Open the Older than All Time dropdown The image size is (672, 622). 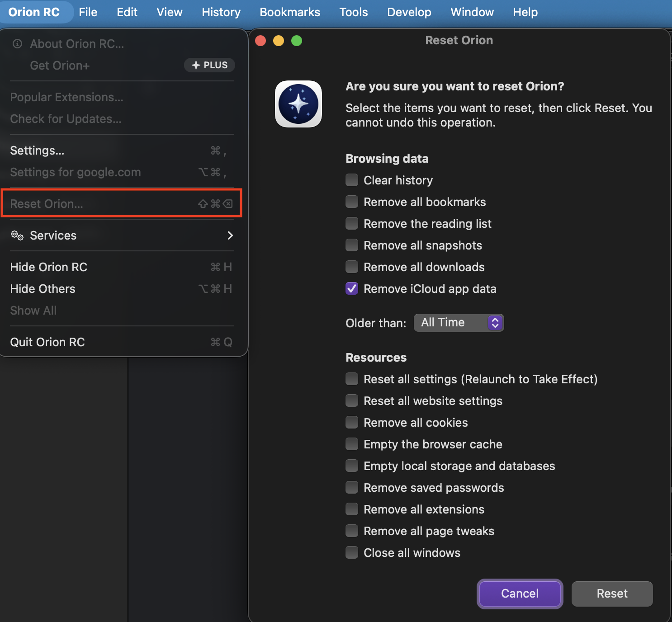click(459, 323)
